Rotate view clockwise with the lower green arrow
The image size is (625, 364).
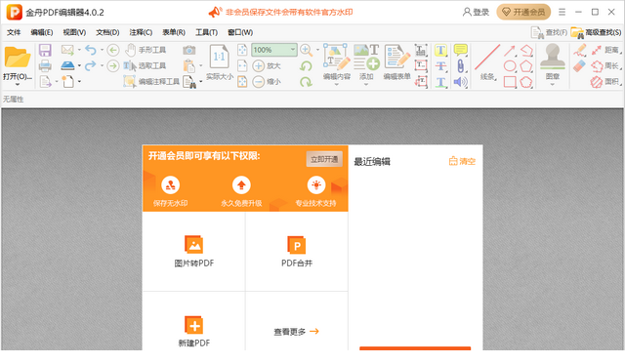[306, 82]
